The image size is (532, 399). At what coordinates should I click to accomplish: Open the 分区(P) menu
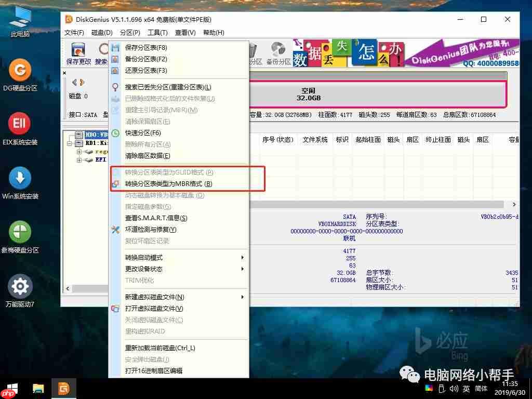point(129,32)
